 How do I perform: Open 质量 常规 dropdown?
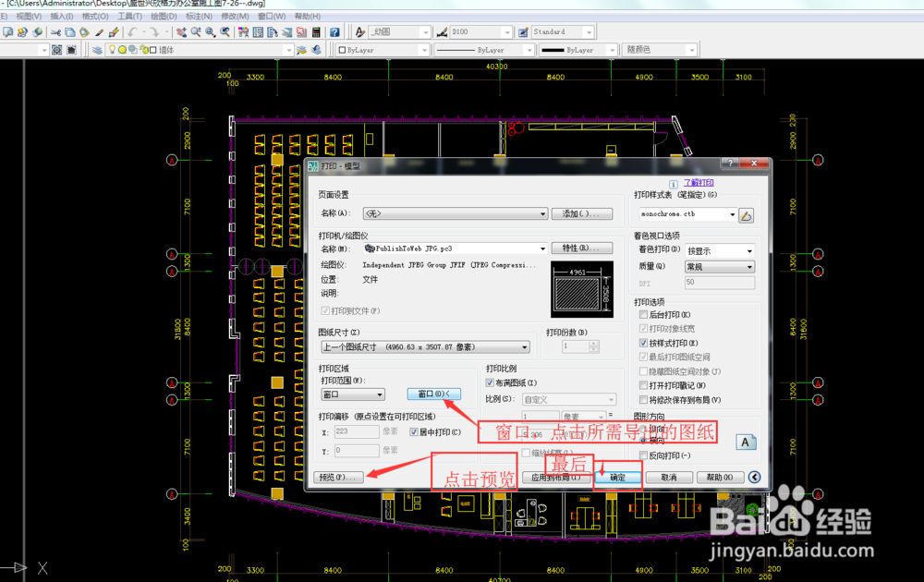coord(720,267)
